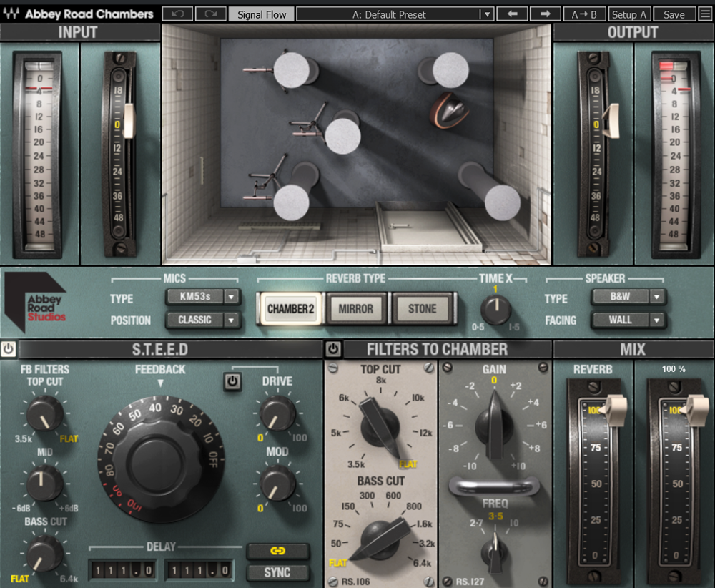Click the large FEEDBACK dial

pos(160,460)
